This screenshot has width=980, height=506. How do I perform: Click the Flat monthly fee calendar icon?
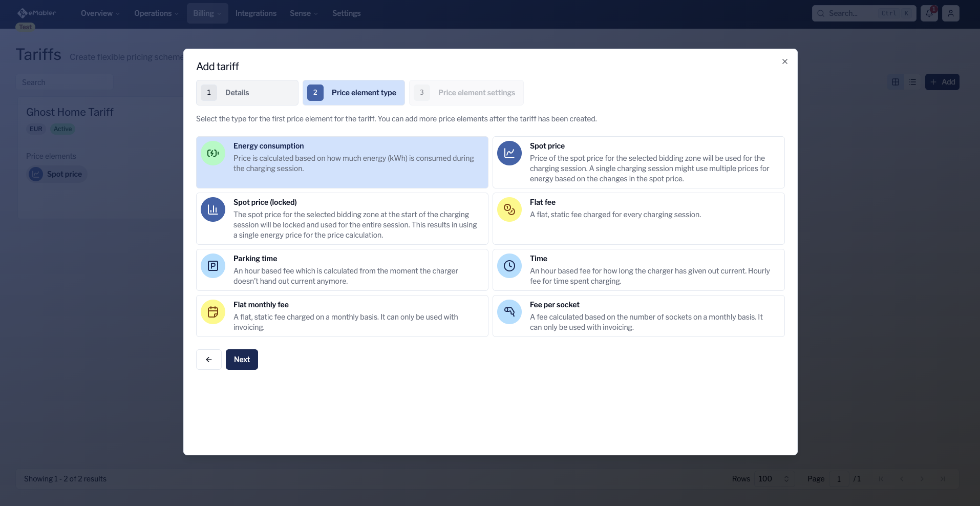213,312
